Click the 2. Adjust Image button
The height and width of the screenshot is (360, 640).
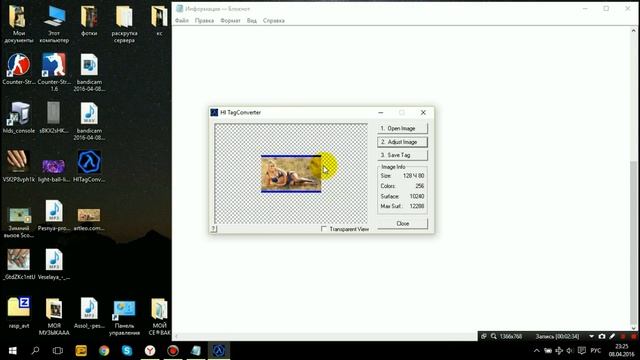tap(402, 142)
